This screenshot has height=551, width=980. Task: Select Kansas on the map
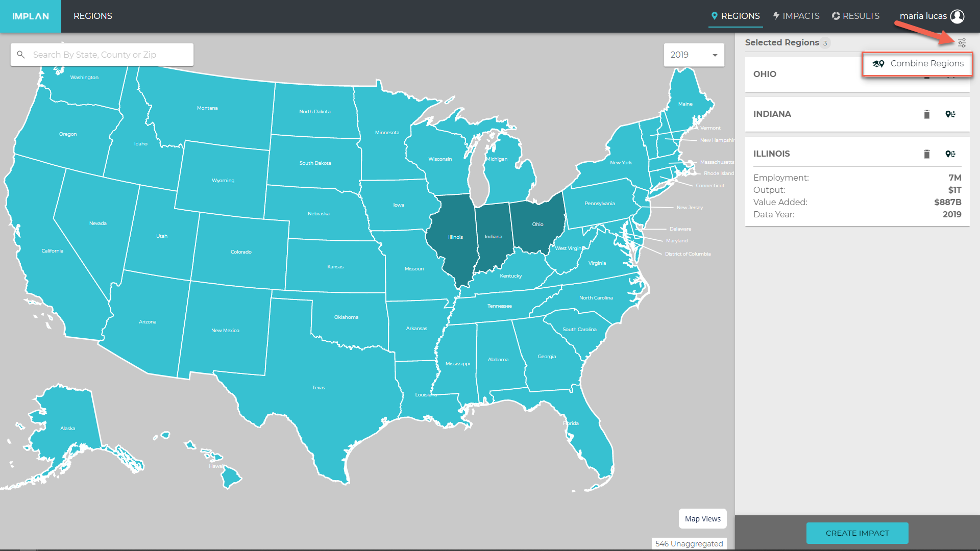click(x=335, y=267)
